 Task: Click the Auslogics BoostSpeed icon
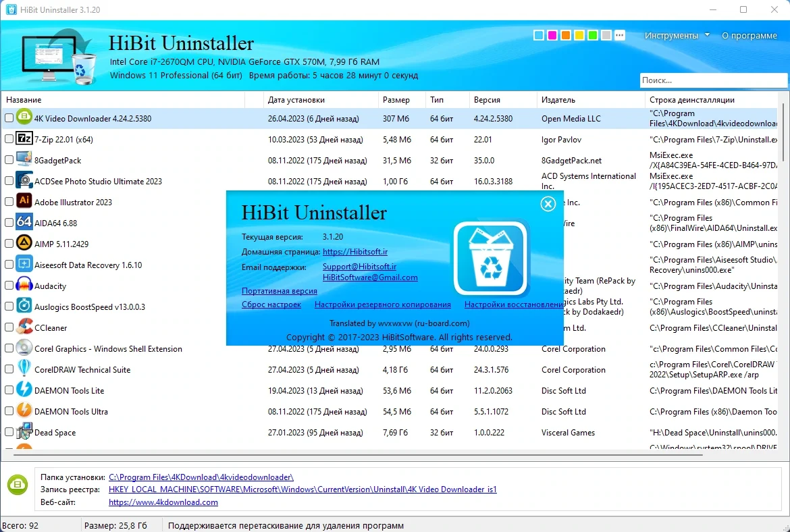pos(24,306)
